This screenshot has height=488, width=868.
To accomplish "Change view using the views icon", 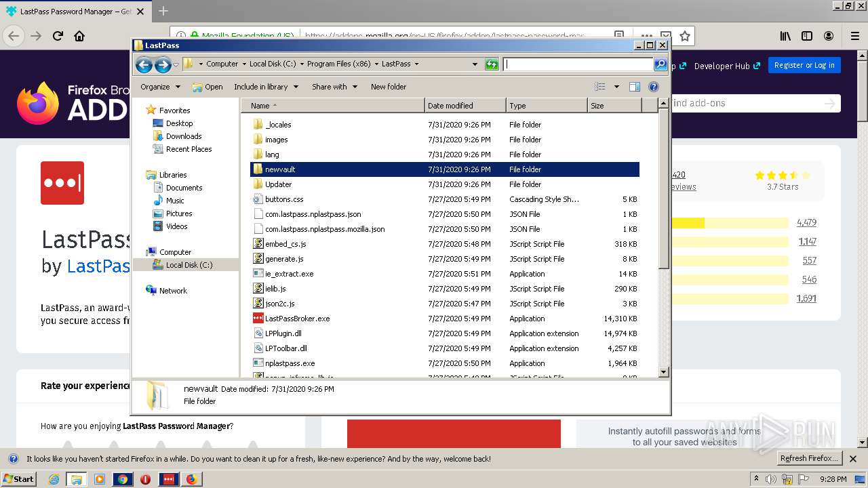I will click(x=600, y=87).
